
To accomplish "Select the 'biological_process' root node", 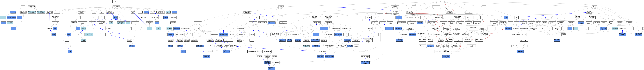I will click(x=440, y=2).
